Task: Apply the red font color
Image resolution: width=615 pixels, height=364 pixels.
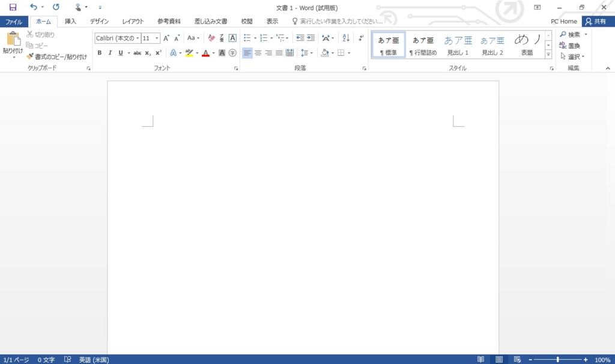Action: tap(205, 53)
